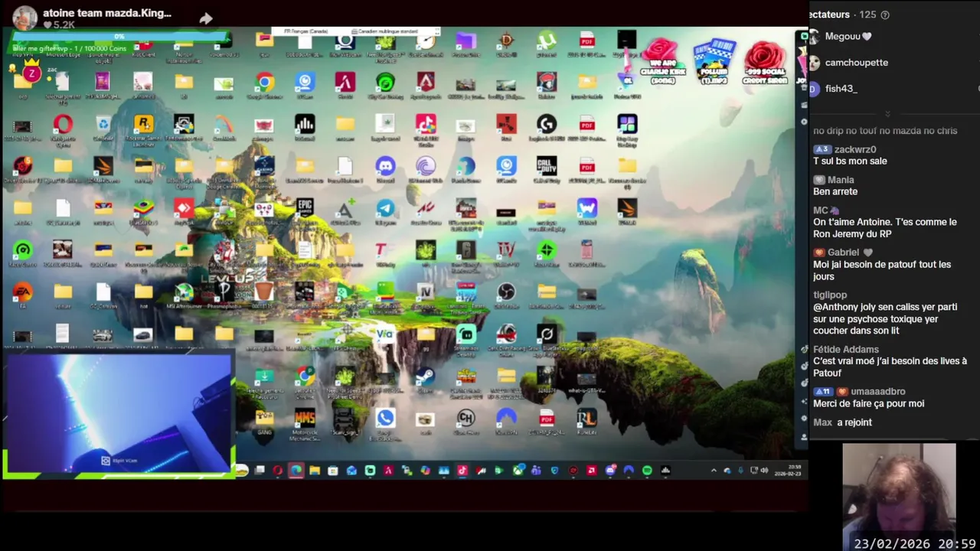Open viewer fish43_'s profile
980x551 pixels.
tap(833, 89)
